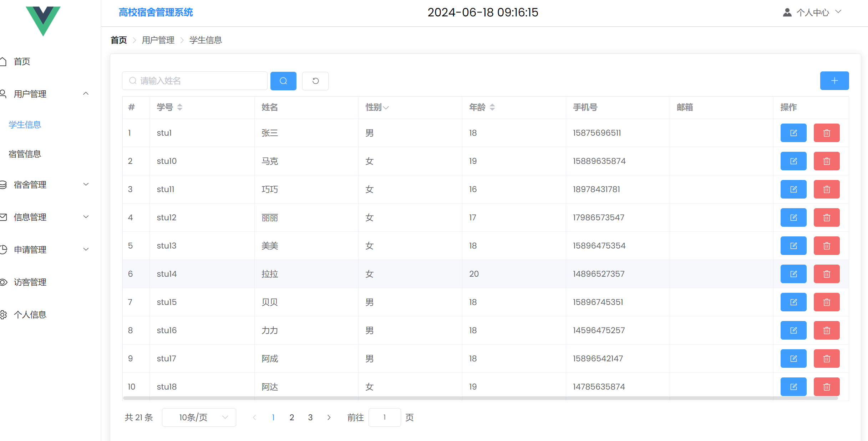Click the refresh icon beside search
Screen dimensions: 868x441
(x=315, y=81)
